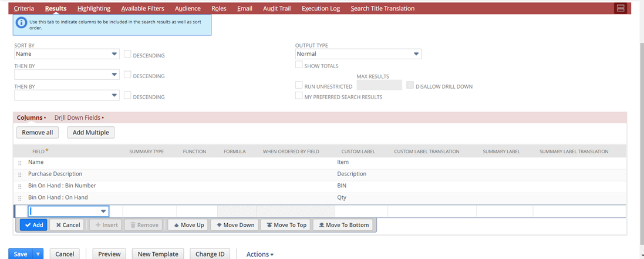Open the Execution Log tab
644x259 pixels.
click(x=321, y=8)
